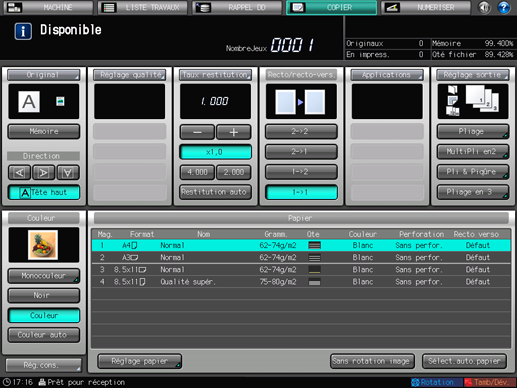517x388 pixels.
Task: Open the Recto/recto-vers. panel
Action: coord(301,75)
